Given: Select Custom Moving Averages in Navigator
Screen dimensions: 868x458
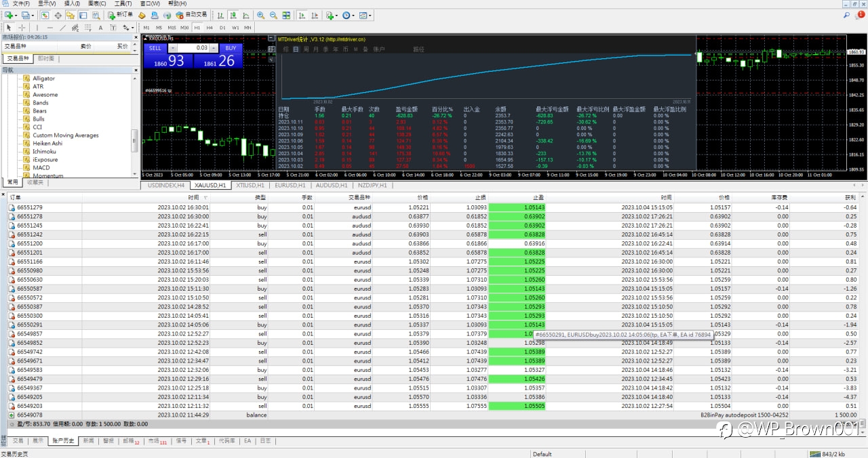Looking at the screenshot, I should (x=66, y=135).
